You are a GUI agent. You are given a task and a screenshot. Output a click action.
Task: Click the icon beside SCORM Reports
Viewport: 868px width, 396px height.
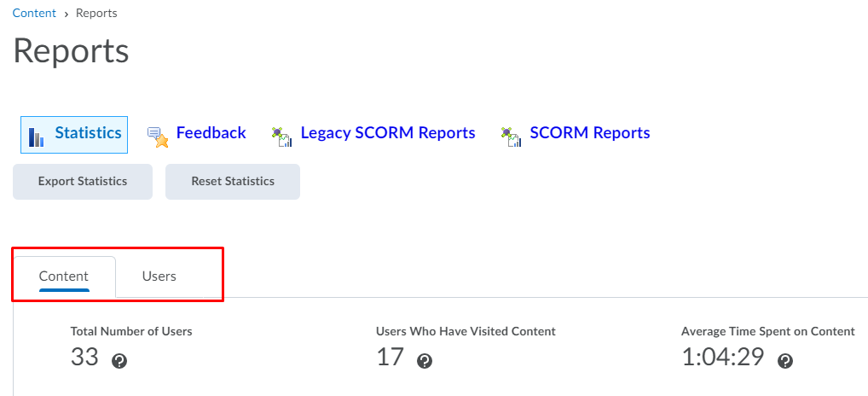tap(511, 137)
